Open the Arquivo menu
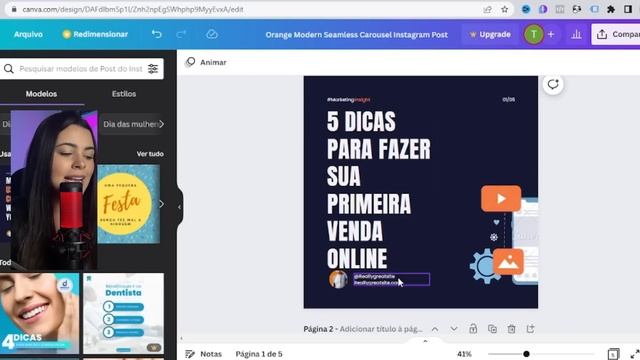The width and height of the screenshot is (640, 360). [28, 34]
